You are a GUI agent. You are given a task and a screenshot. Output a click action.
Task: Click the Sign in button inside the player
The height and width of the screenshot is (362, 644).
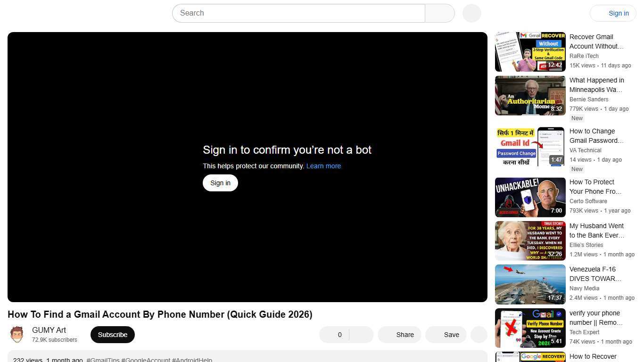(x=220, y=183)
